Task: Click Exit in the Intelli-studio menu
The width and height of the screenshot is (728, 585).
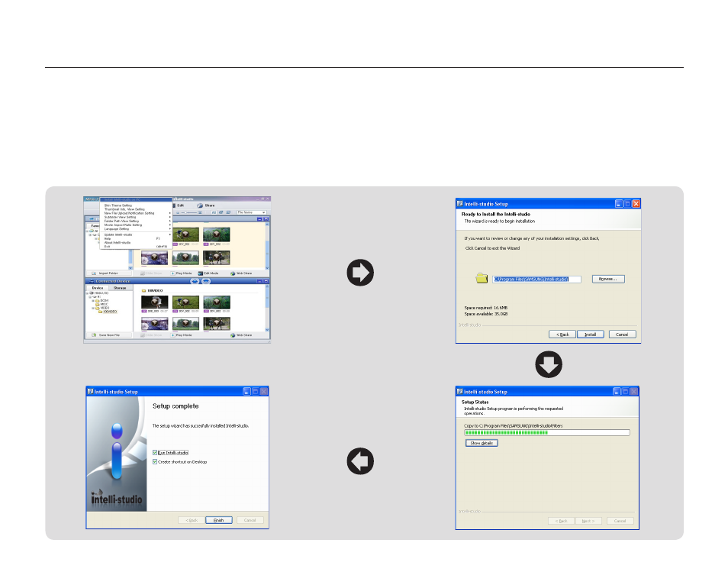Action: pyautogui.click(x=107, y=247)
